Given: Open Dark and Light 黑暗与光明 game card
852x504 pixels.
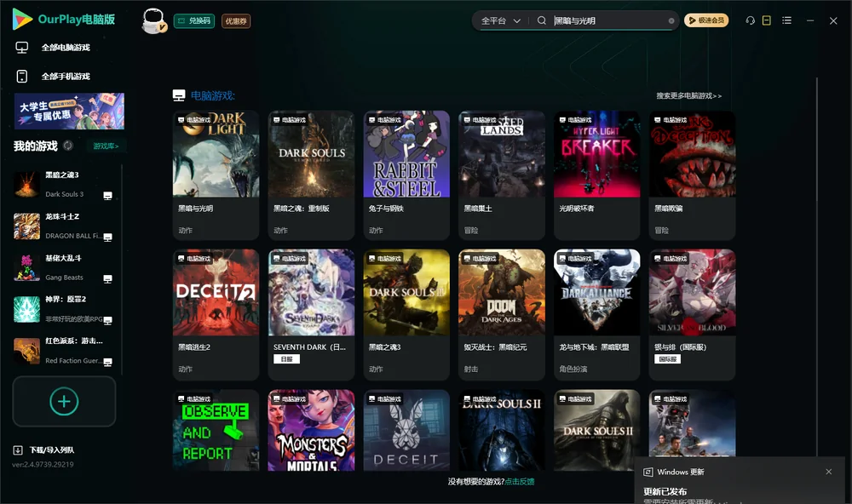Looking at the screenshot, I should pyautogui.click(x=216, y=175).
